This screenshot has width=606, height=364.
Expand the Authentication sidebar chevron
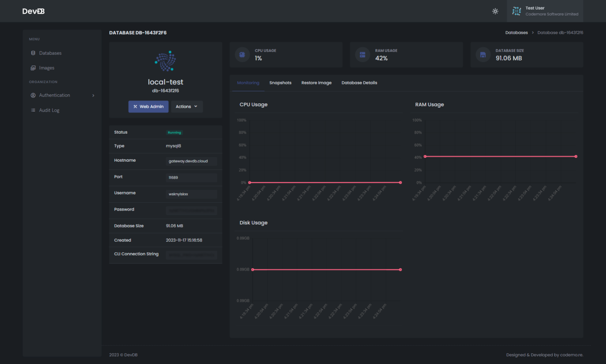click(x=93, y=95)
